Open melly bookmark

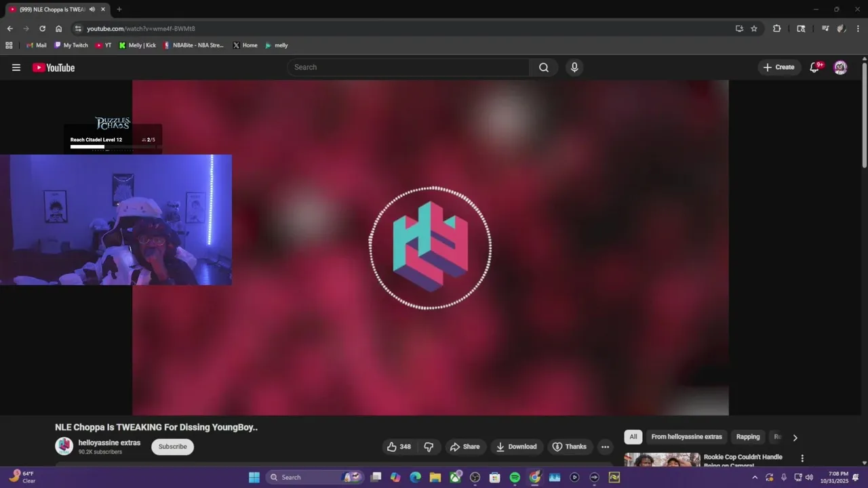[277, 45]
